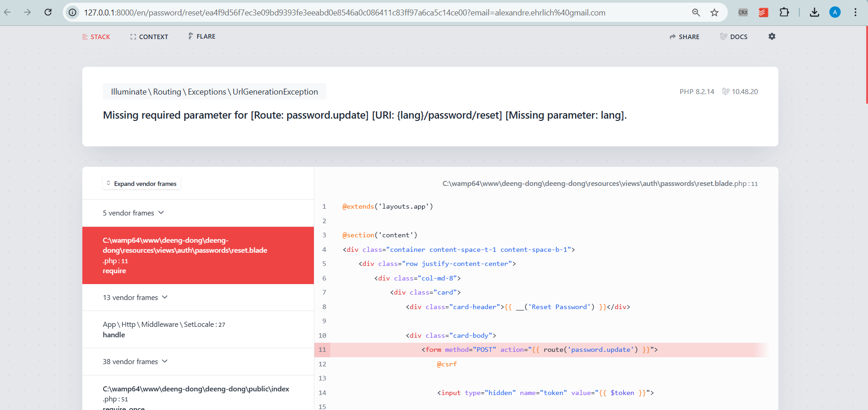Toggle the Expand vendor frames button

(x=141, y=184)
